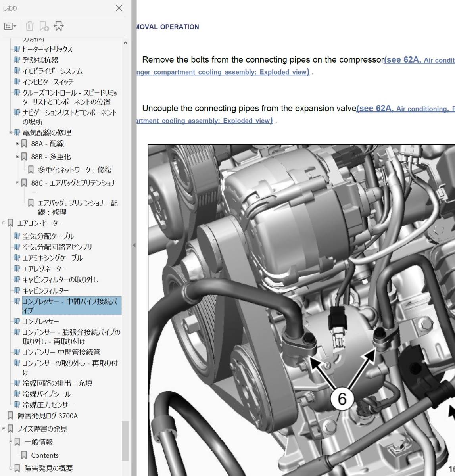Open the 多重化ネットワーク：修復 bookmark

point(75,170)
